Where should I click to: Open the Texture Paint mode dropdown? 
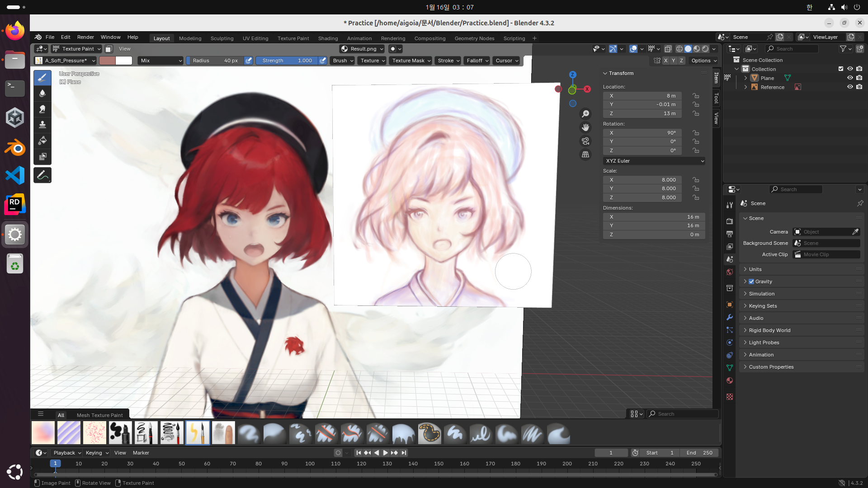77,49
